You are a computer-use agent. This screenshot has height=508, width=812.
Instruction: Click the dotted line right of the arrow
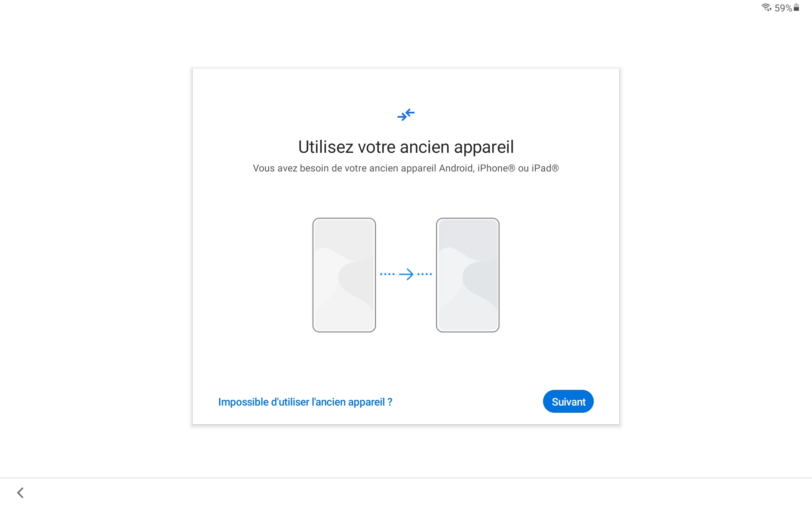point(425,274)
